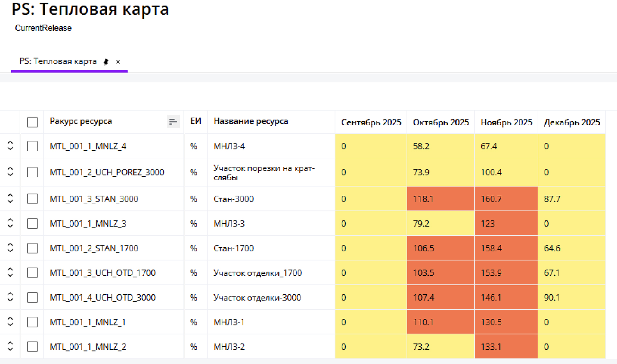The height and width of the screenshot is (364, 617).
Task: Pin the PS: Тепловая карта tab
Action: click(x=106, y=62)
